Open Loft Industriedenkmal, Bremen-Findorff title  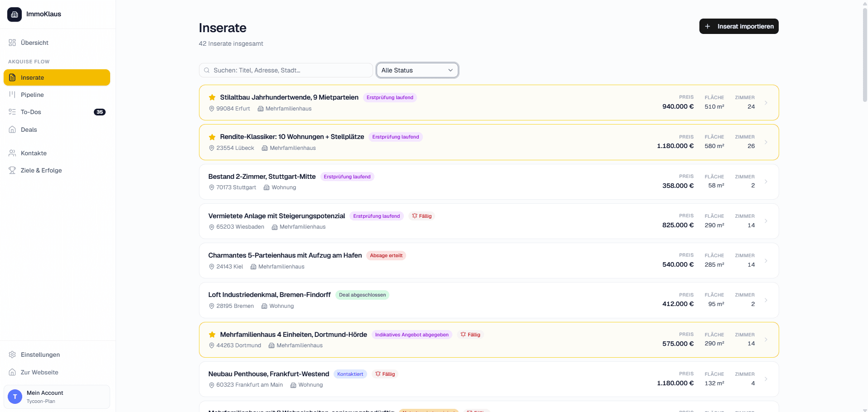click(269, 295)
